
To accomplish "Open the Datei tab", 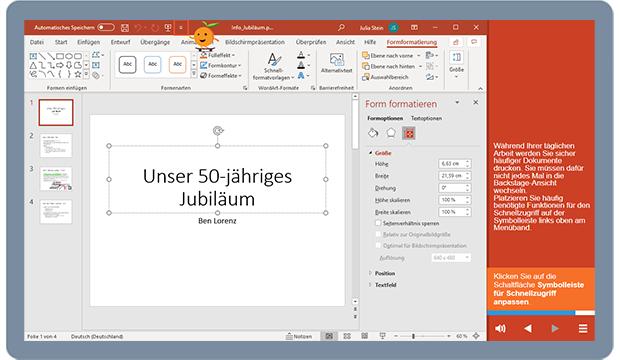I will point(37,42).
